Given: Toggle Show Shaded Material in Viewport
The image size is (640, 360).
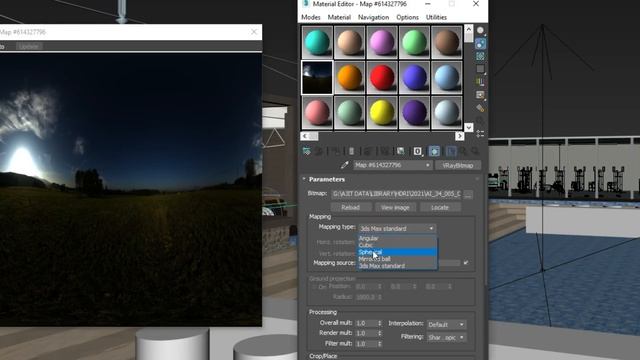Looking at the screenshot, I should click(x=434, y=151).
